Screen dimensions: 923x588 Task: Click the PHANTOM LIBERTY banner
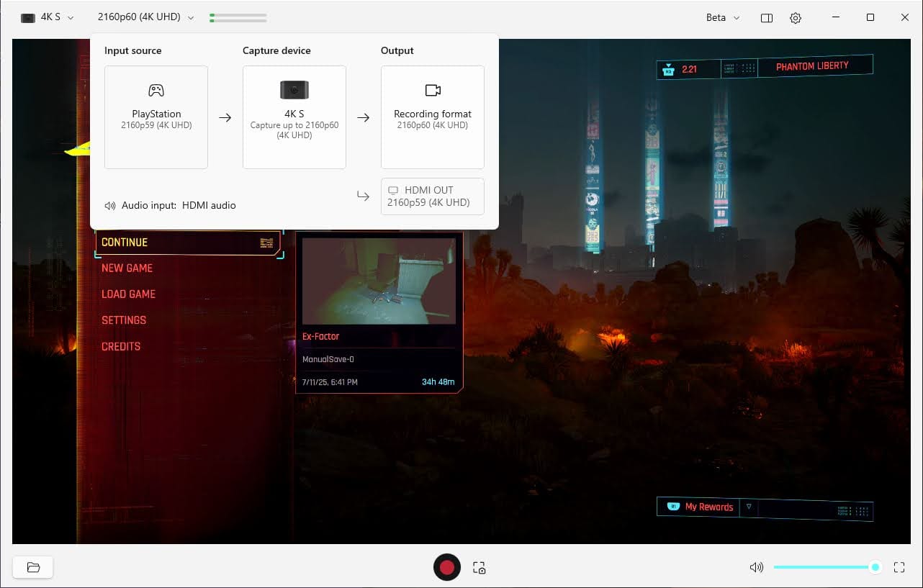(813, 66)
